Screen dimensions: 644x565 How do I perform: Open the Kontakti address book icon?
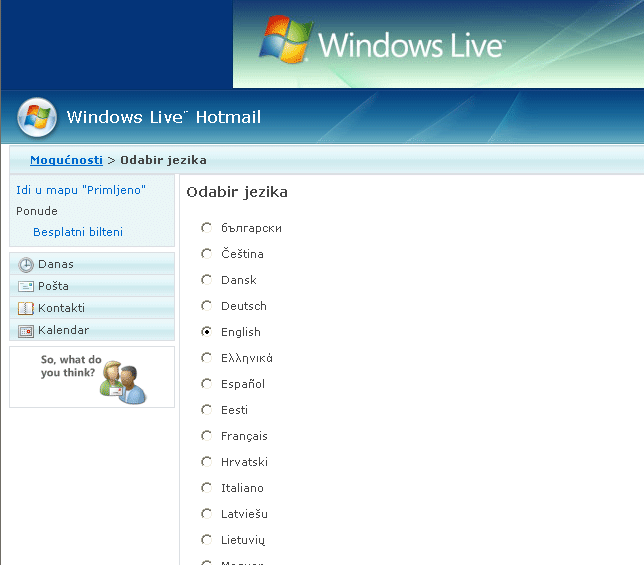26,308
